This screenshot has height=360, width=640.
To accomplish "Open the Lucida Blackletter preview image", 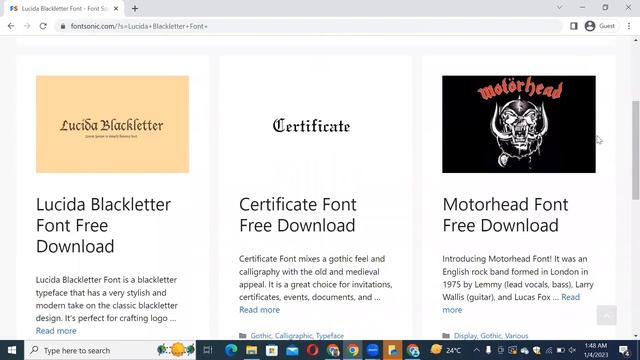I will [x=112, y=124].
